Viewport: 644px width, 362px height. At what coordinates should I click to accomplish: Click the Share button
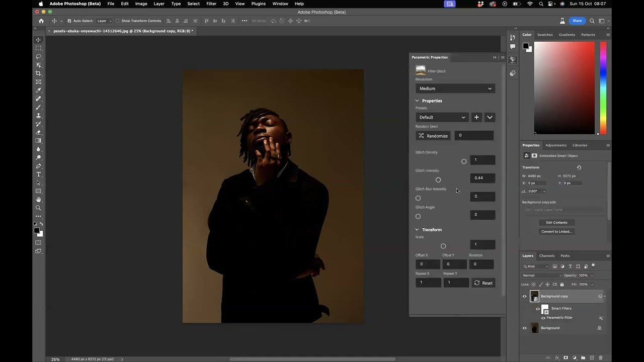pyautogui.click(x=577, y=21)
